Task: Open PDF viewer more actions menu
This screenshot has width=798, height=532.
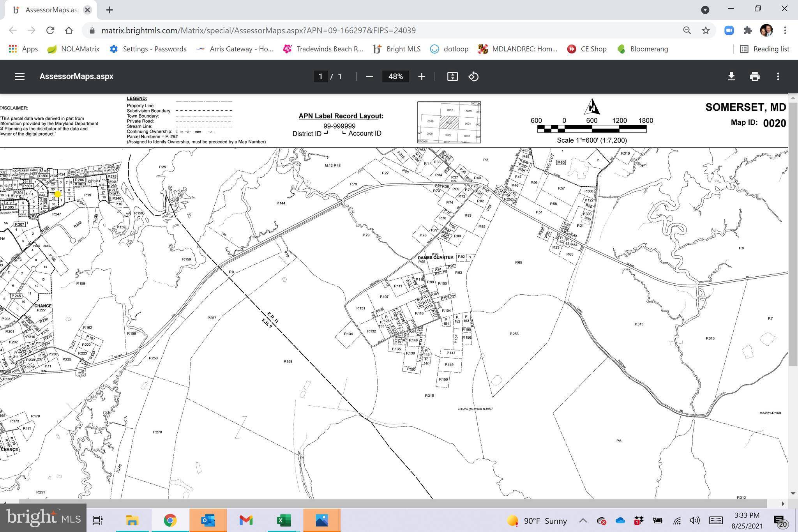Action: tap(778, 76)
